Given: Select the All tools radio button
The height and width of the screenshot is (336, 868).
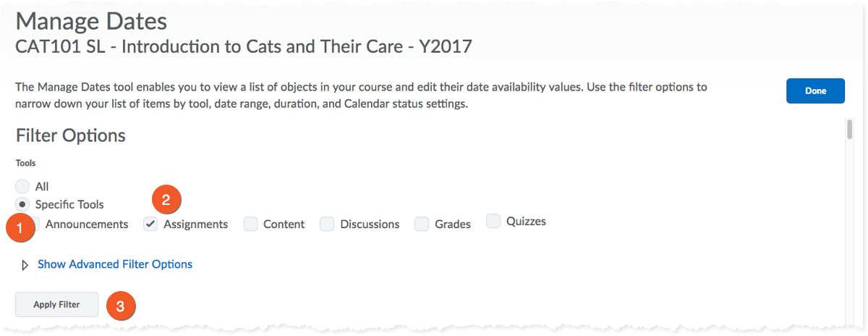Looking at the screenshot, I should tap(22, 186).
